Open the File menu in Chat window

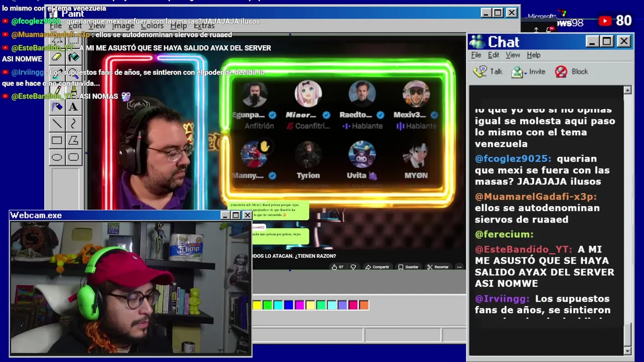click(476, 55)
